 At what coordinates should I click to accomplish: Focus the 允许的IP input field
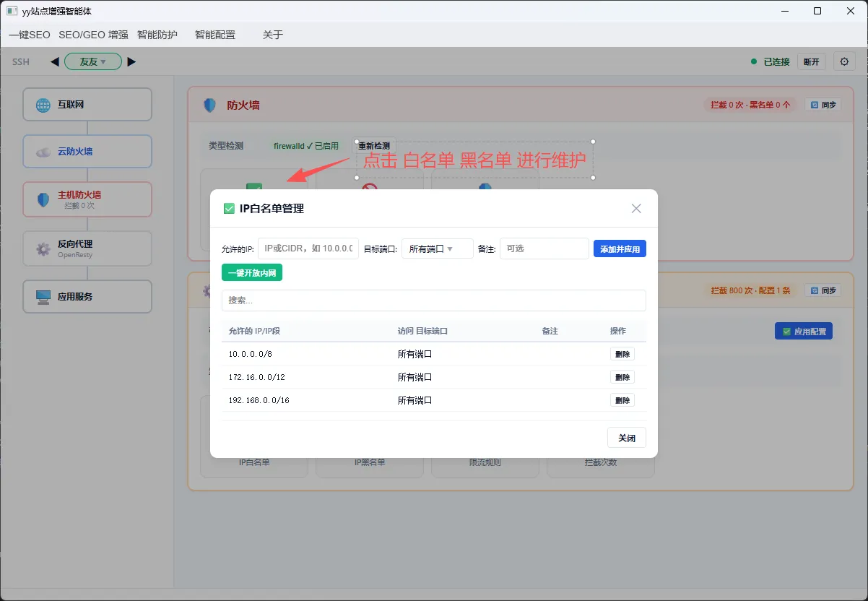(x=308, y=248)
